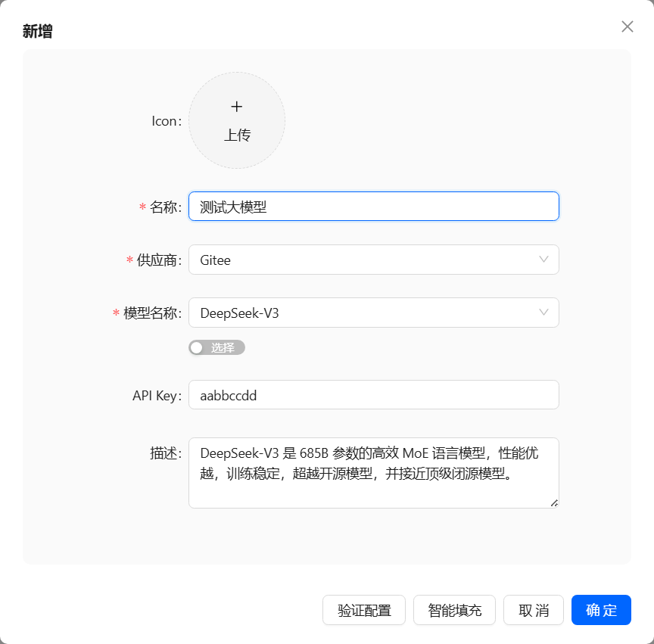Focus the 名称 field containing 测试大模型
This screenshot has height=644, width=654.
click(373, 207)
